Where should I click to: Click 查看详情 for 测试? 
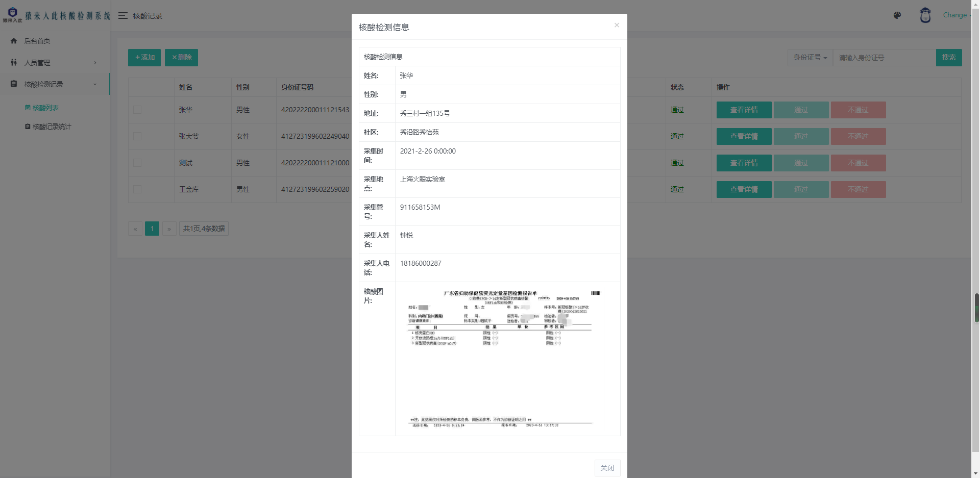(744, 163)
